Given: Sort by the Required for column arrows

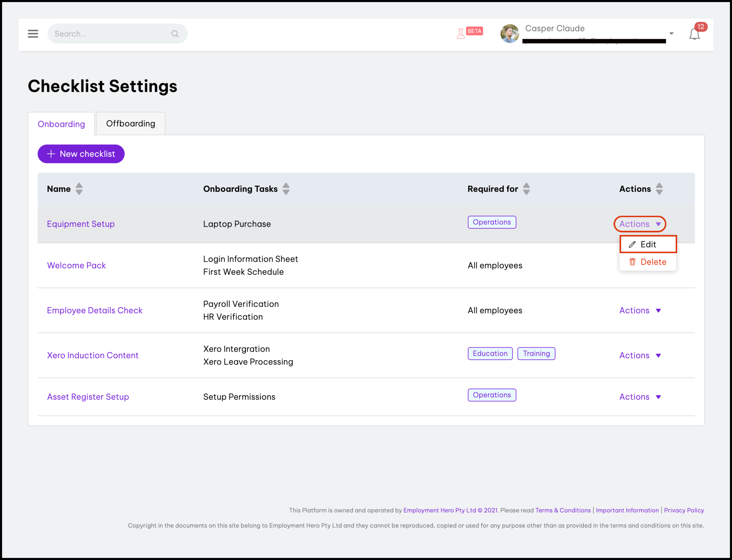Looking at the screenshot, I should [x=526, y=189].
